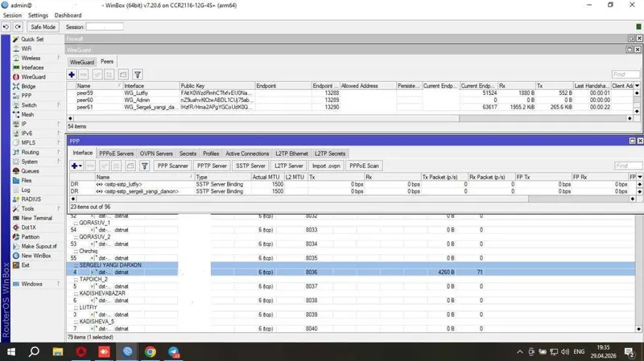Open PPP add-interface dropdown plus
The image size is (644, 361).
click(x=76, y=166)
